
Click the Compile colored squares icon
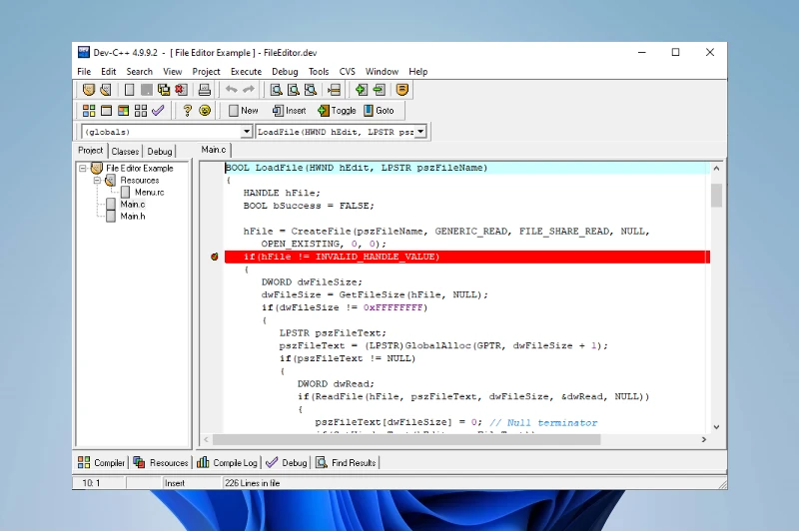click(x=89, y=111)
